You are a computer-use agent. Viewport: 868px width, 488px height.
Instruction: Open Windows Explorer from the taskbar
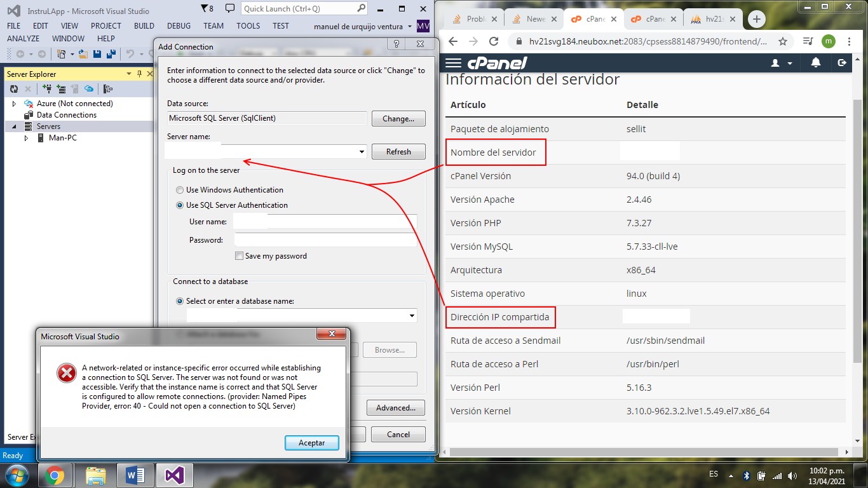point(95,475)
